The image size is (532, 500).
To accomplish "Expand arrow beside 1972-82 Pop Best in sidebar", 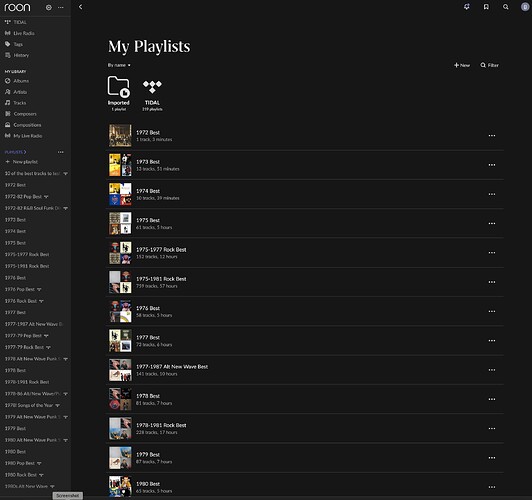I will (x=46, y=197).
